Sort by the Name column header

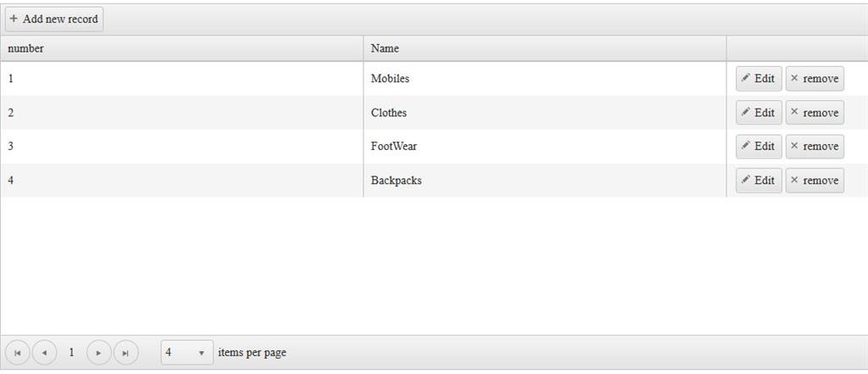(385, 48)
